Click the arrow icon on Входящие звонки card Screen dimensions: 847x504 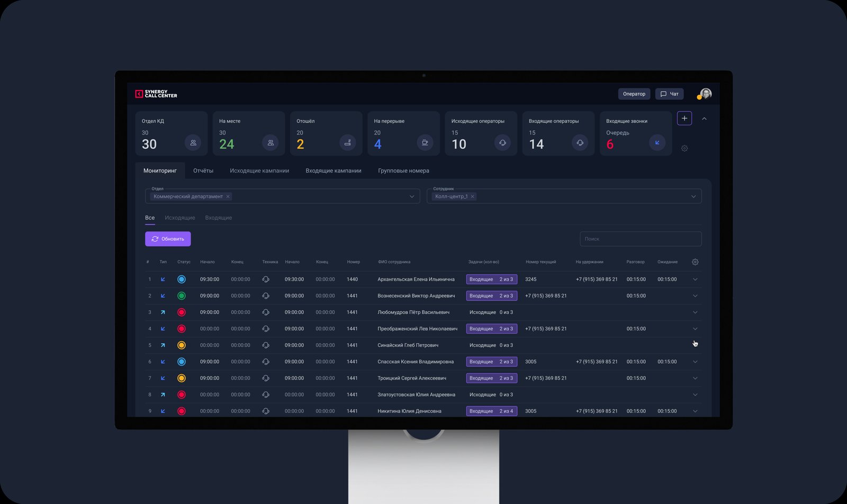click(657, 142)
